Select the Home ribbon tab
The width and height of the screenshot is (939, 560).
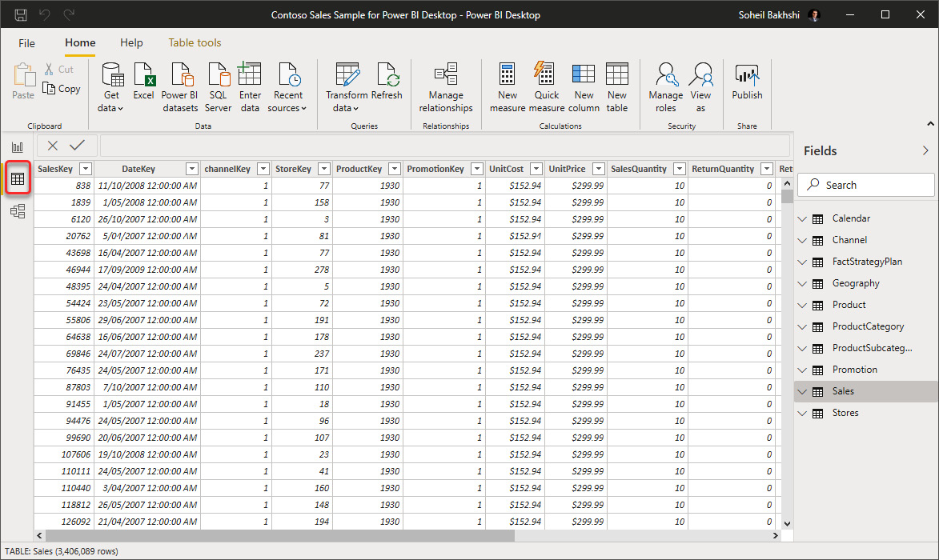(x=80, y=43)
